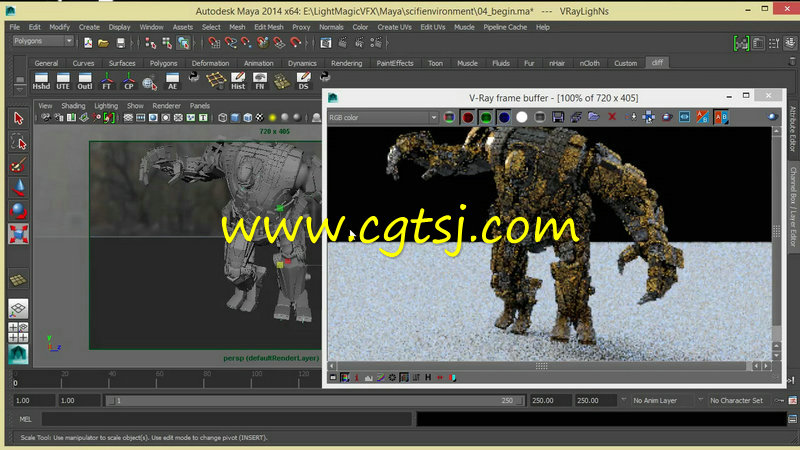Click the Hshd Hypershade shelf button
800x450 pixels.
pyautogui.click(x=41, y=81)
